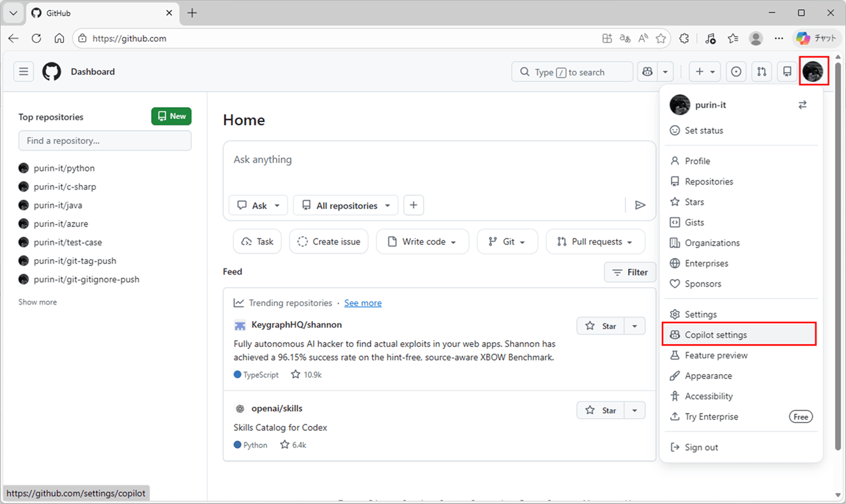846x504 pixels.
Task: Click the profile avatar in the header
Action: [x=813, y=72]
